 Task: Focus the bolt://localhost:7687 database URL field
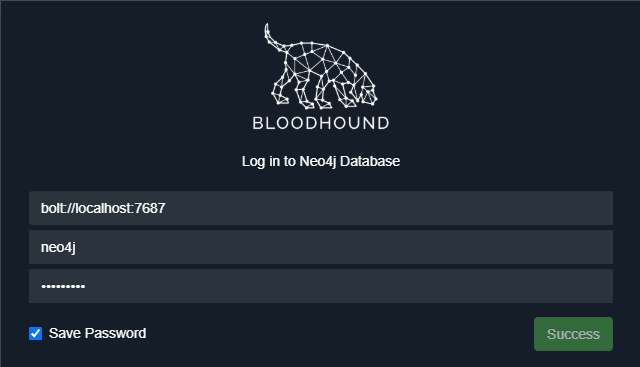[321, 208]
